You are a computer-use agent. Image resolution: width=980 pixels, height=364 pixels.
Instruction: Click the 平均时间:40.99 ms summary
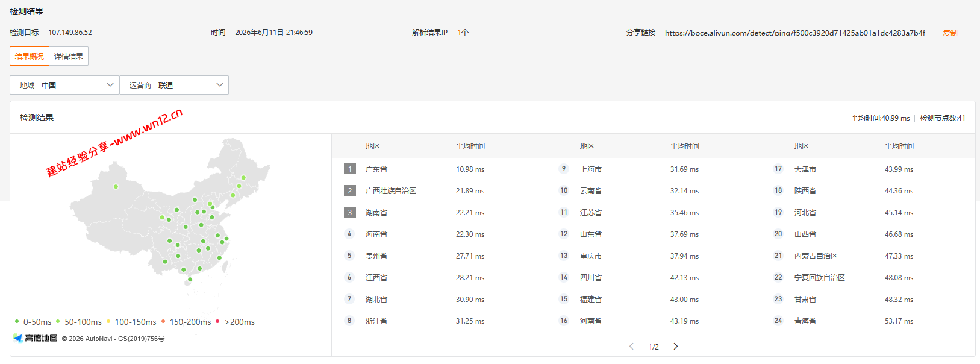click(x=880, y=118)
